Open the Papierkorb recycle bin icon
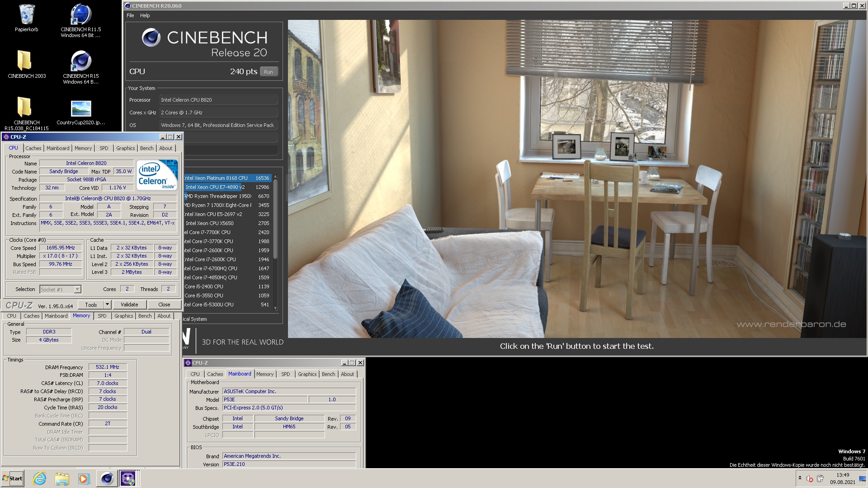Screen dimensions: 868x488 (27, 18)
